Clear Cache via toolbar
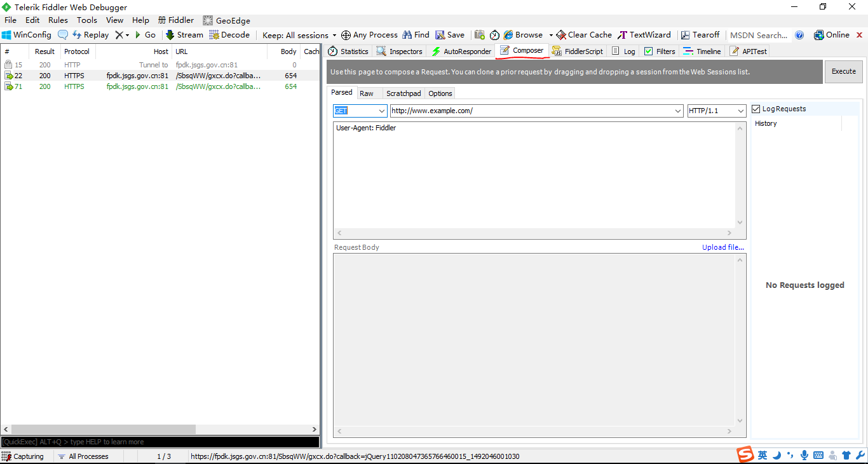The height and width of the screenshot is (464, 868). pos(584,35)
